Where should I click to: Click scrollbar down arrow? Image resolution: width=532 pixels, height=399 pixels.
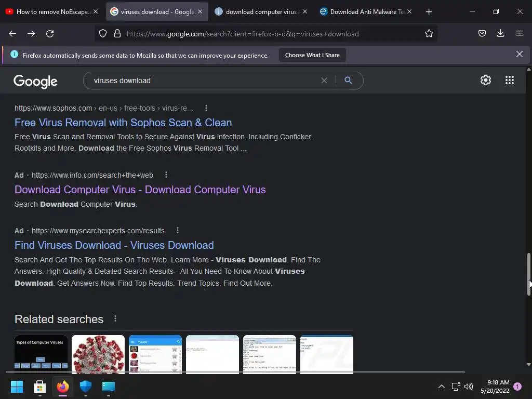(528, 364)
